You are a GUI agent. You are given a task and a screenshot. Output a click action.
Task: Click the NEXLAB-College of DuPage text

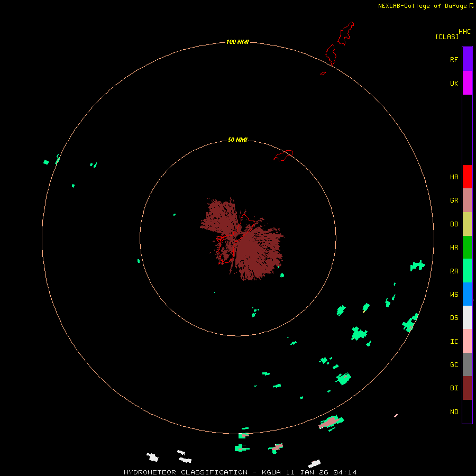point(422,6)
